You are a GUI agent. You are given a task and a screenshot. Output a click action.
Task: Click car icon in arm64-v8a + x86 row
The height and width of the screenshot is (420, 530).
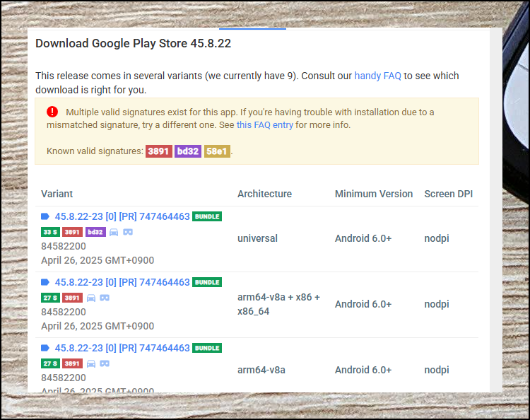(x=91, y=298)
